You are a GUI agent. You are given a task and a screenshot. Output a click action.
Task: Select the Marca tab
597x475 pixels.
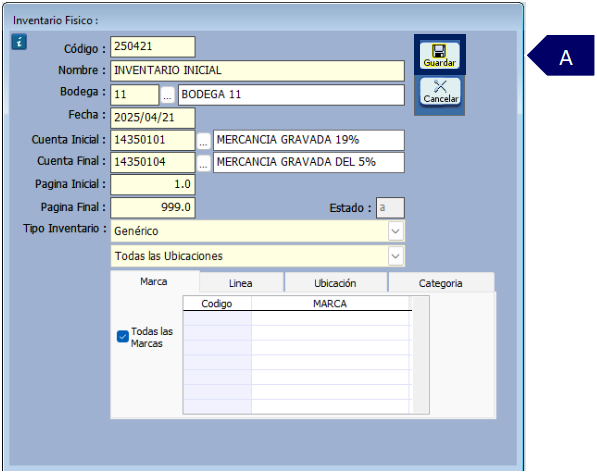click(154, 282)
